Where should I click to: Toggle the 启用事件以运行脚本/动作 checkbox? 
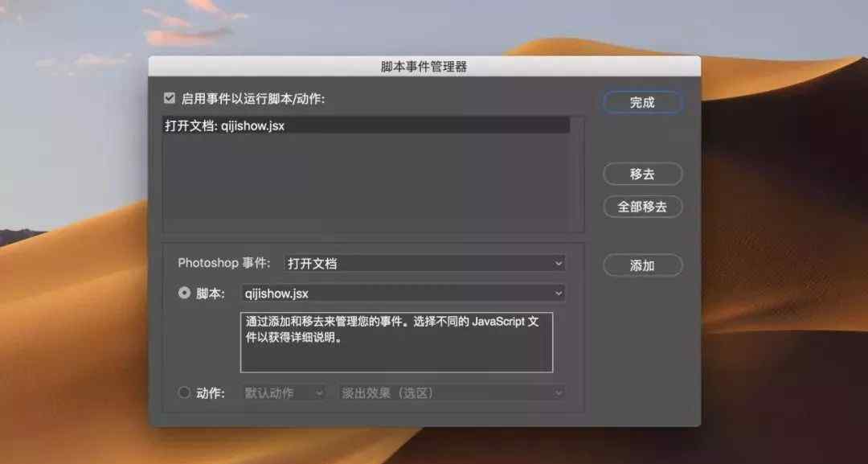170,99
